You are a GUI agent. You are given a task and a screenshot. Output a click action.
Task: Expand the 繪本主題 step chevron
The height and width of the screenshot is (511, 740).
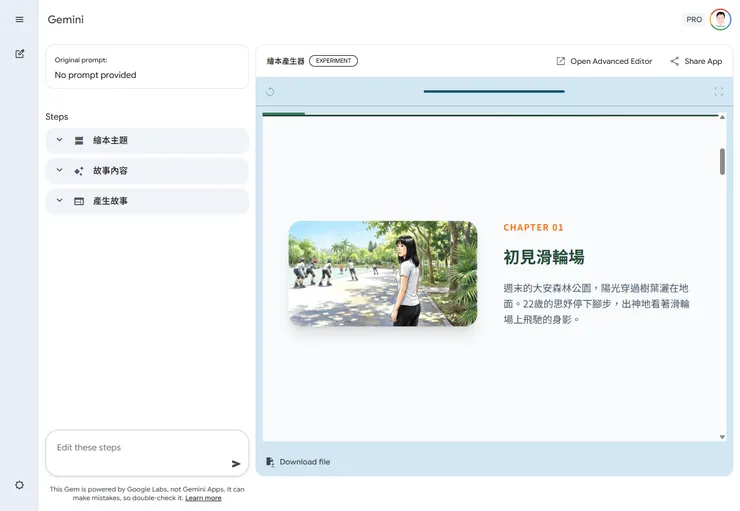(59, 140)
